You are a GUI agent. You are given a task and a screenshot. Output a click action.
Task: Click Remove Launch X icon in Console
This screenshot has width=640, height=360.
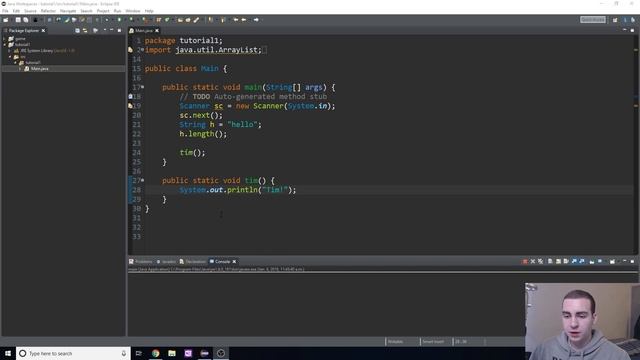click(x=533, y=261)
